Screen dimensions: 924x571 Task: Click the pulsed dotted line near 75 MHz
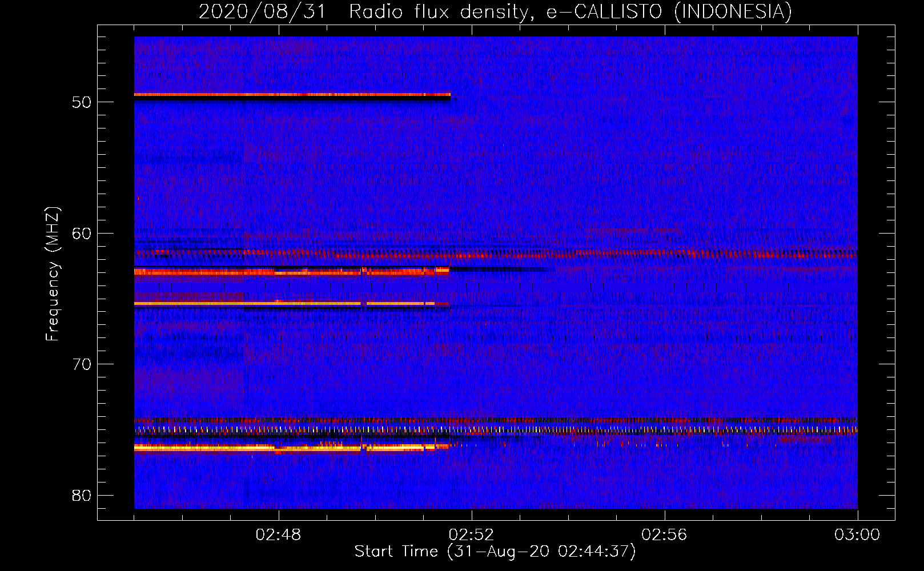coord(496,429)
